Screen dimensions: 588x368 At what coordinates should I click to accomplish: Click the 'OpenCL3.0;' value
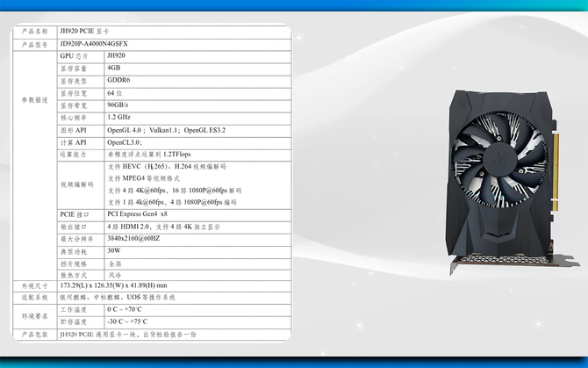coord(125,142)
